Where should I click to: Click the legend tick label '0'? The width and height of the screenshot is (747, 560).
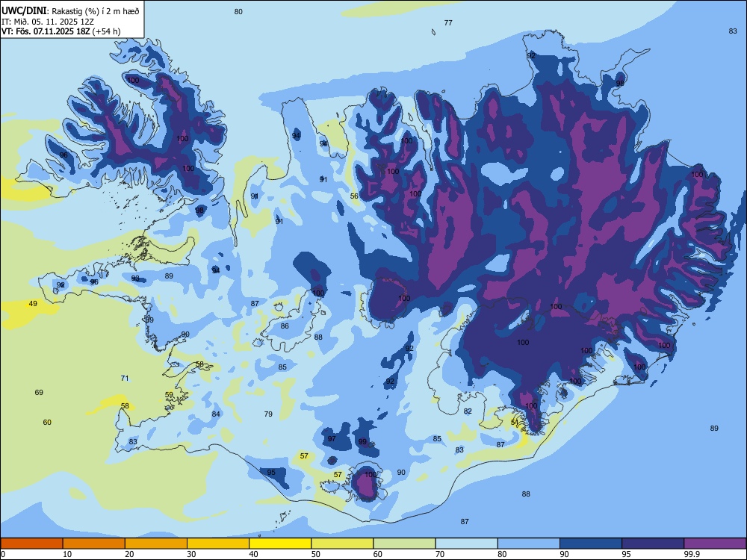[x=3, y=554]
